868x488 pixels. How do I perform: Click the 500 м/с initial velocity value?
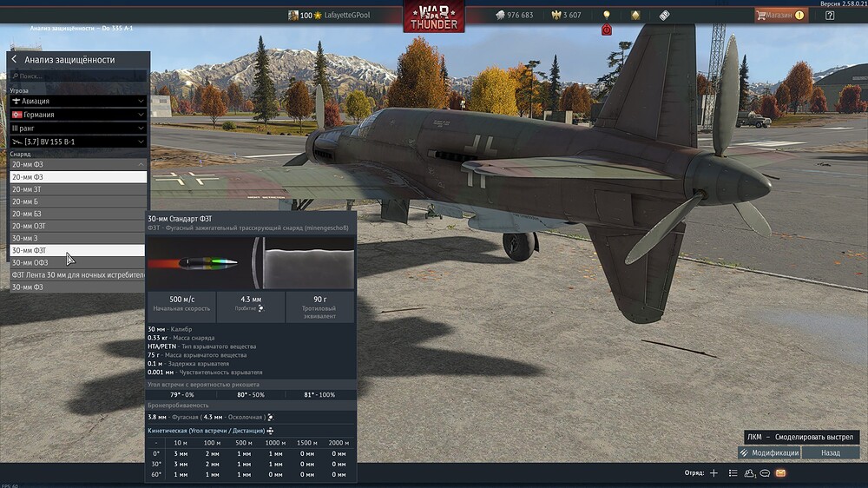click(181, 299)
